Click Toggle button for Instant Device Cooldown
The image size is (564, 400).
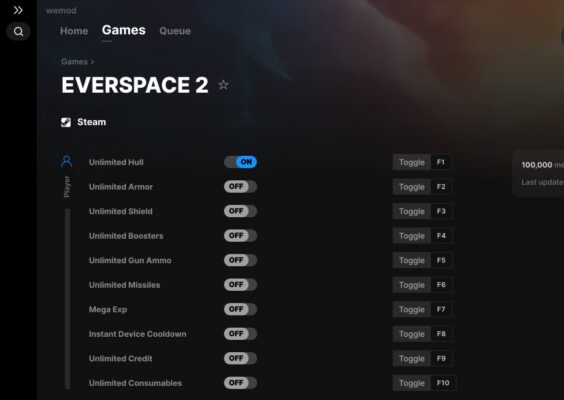[x=412, y=334]
